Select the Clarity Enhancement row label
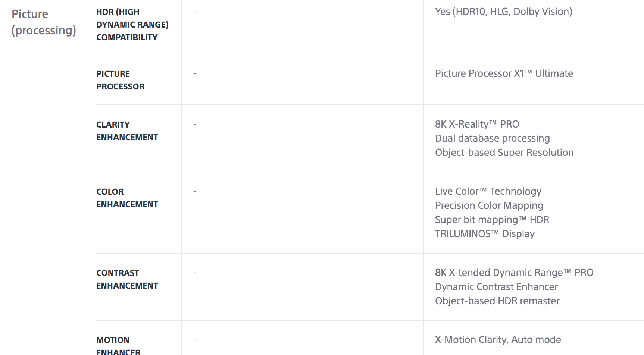The image size is (644, 355). [127, 131]
